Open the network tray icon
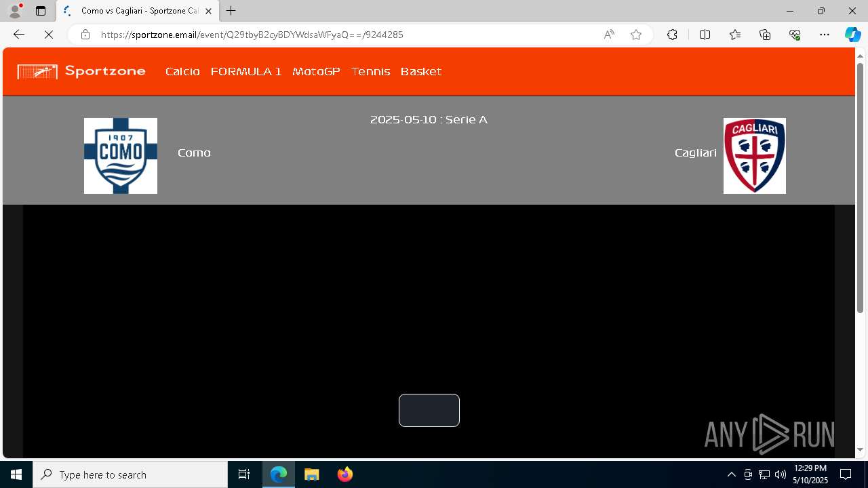The width and height of the screenshot is (868, 488). [764, 474]
